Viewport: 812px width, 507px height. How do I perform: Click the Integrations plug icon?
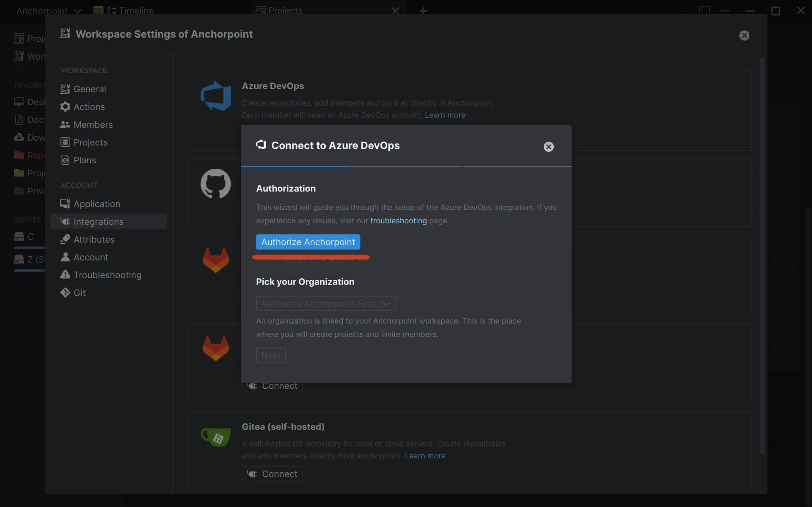tap(65, 222)
